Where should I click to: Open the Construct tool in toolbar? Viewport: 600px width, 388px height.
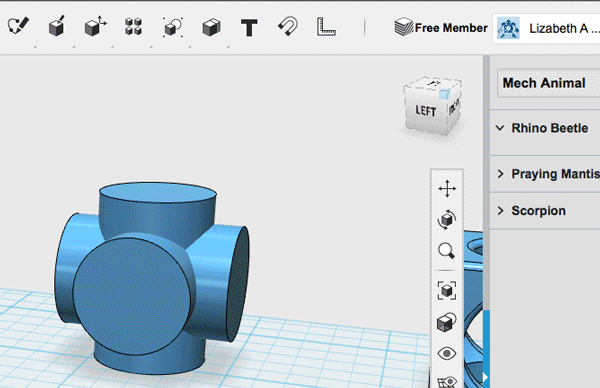tap(57, 27)
